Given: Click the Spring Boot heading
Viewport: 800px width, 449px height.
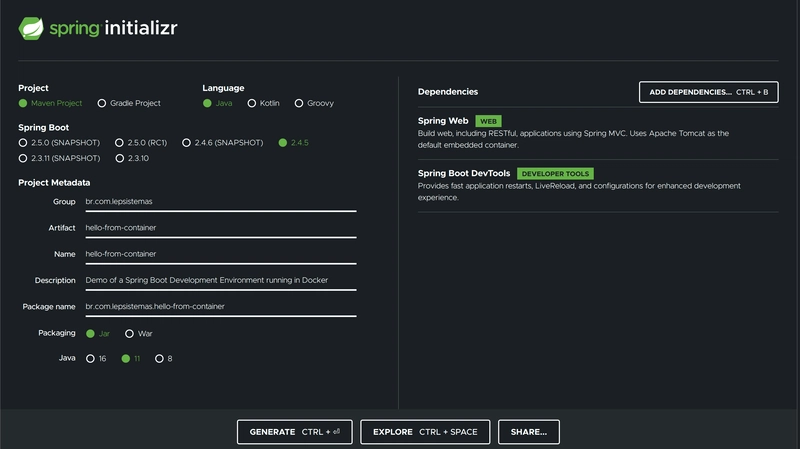Looking at the screenshot, I should pyautogui.click(x=43, y=128).
